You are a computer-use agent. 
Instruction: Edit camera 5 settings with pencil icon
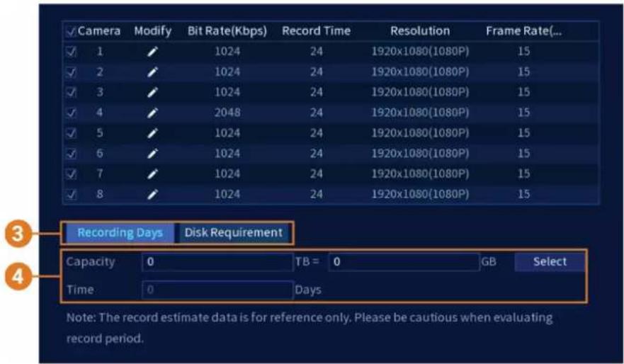click(x=152, y=133)
